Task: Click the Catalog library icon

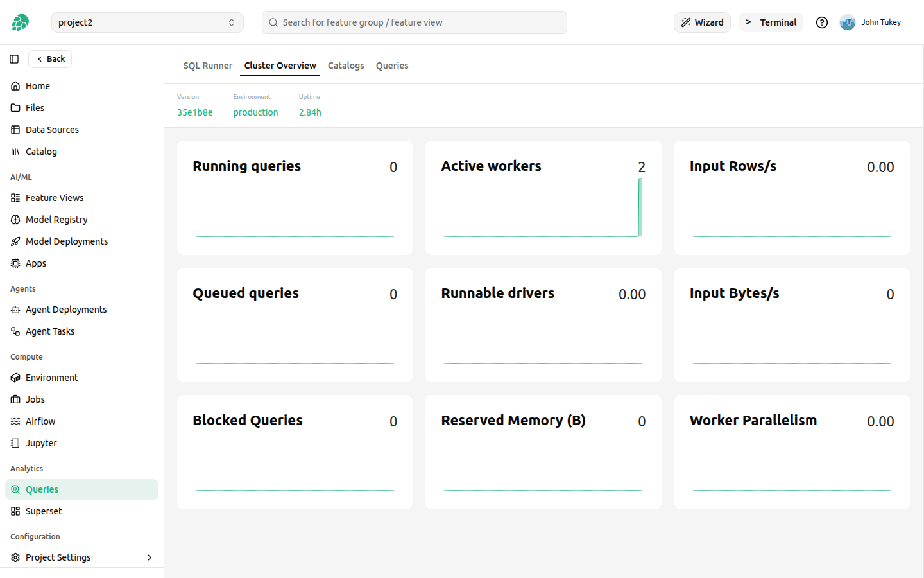Action: (15, 152)
